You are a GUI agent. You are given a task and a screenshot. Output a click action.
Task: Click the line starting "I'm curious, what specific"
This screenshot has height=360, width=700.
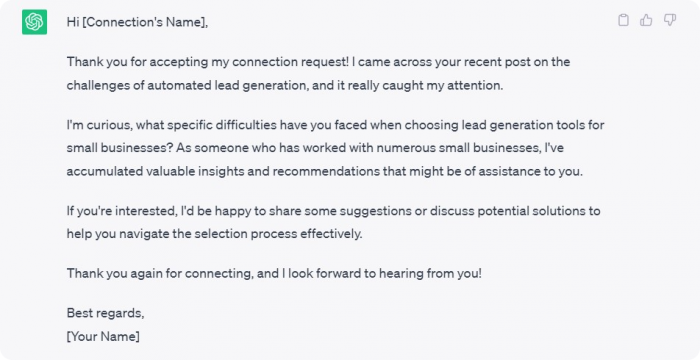click(x=335, y=125)
